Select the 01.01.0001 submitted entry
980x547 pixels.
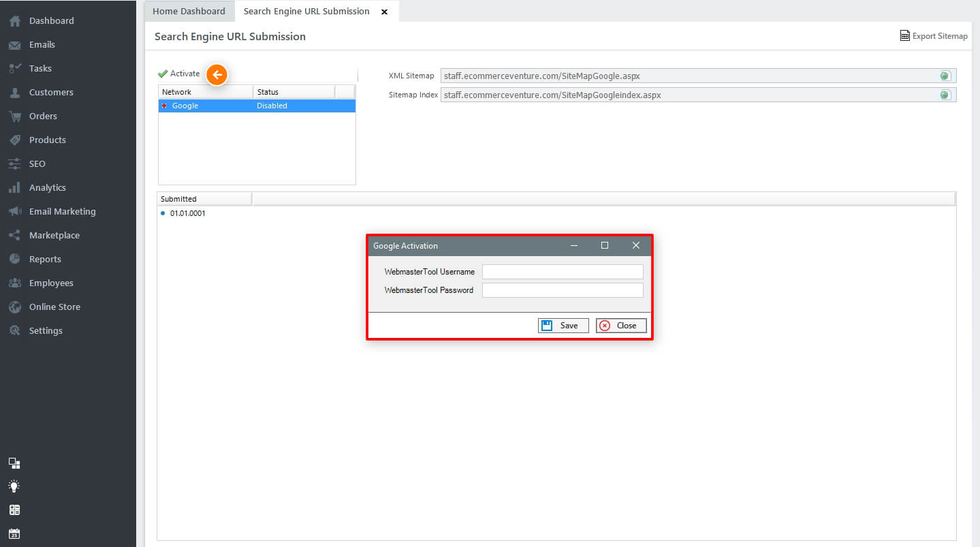coord(187,213)
